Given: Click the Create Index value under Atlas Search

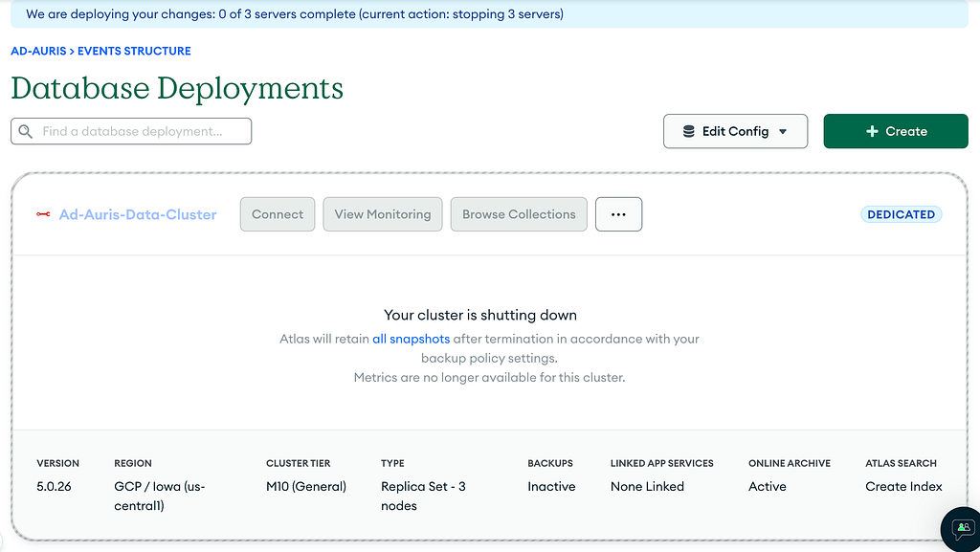Looking at the screenshot, I should point(903,486).
